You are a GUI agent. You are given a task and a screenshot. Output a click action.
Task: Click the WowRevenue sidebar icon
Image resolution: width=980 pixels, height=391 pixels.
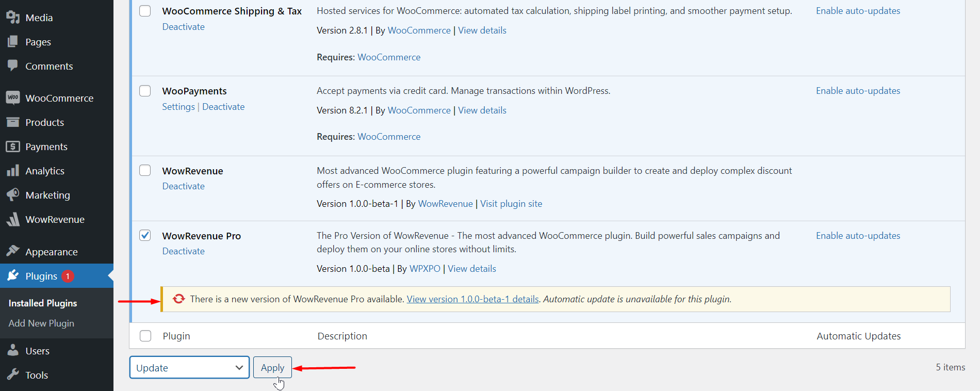[13, 219]
